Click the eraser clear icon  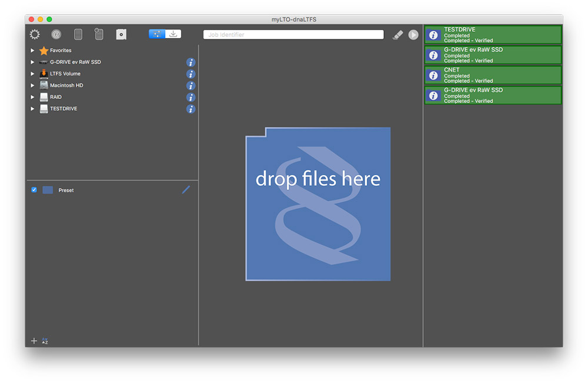coord(398,35)
